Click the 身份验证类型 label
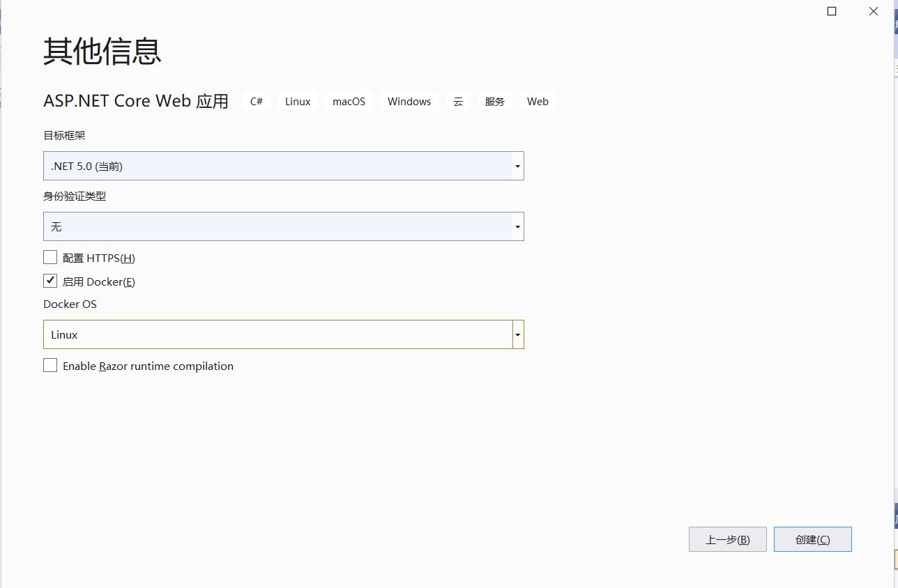This screenshot has width=898, height=588. 75,196
